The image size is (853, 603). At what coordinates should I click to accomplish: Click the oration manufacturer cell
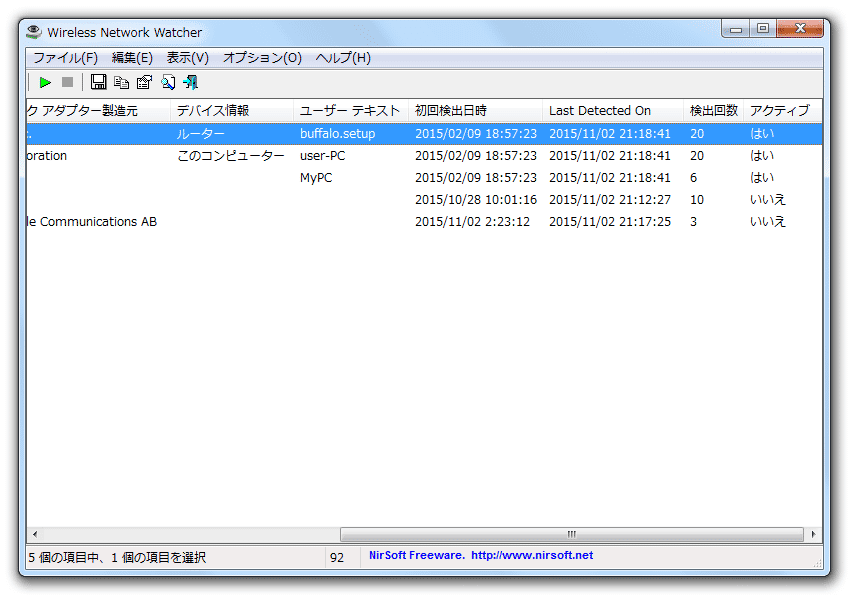tap(47, 156)
